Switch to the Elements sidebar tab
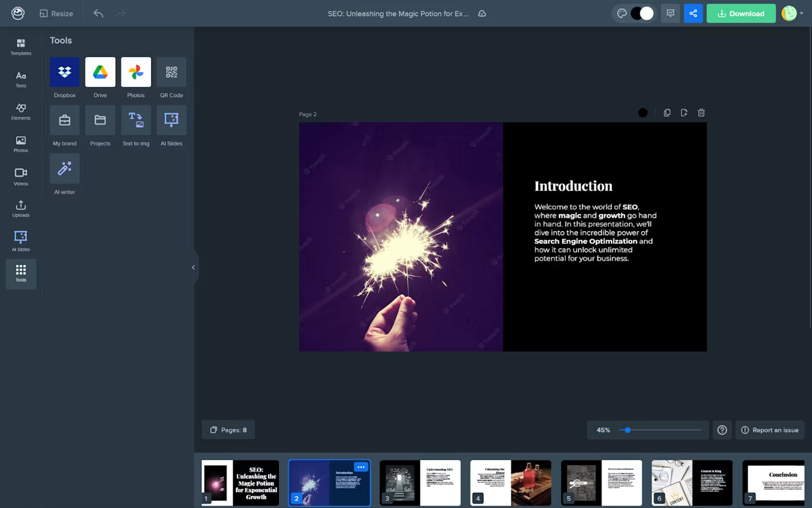The height and width of the screenshot is (508, 812). 21,111
